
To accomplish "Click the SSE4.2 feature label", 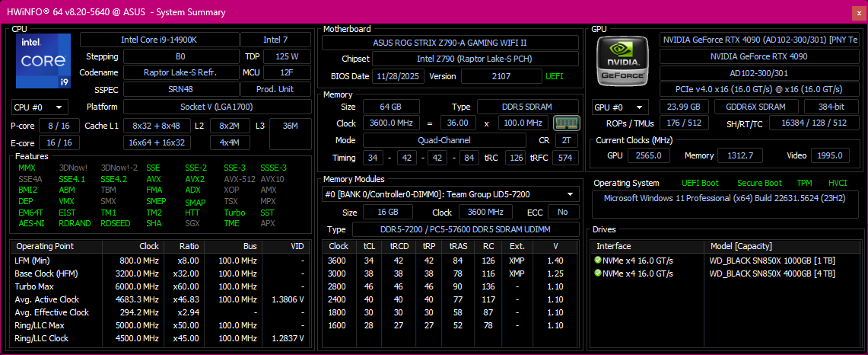I will pyautogui.click(x=113, y=179).
